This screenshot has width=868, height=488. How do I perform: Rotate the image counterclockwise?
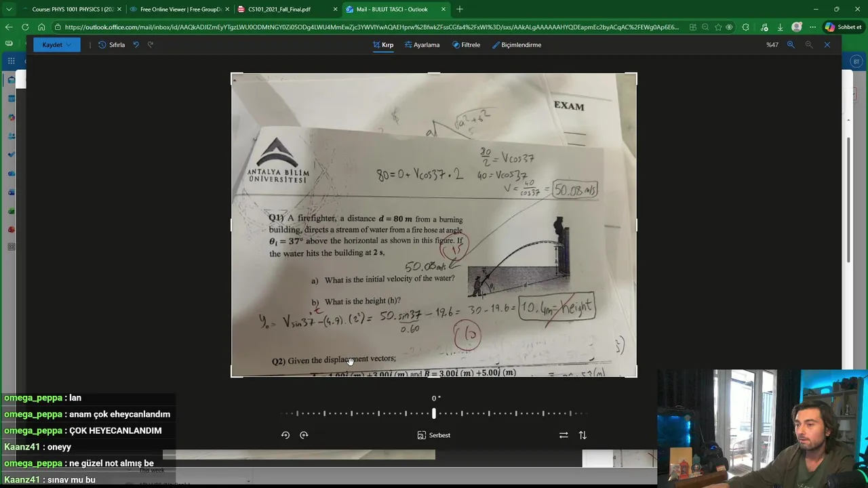coord(285,435)
